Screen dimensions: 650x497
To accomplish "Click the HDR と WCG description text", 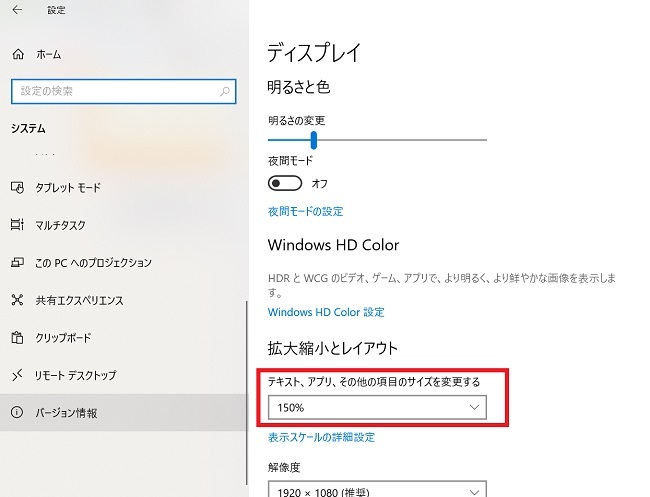I will [x=442, y=285].
